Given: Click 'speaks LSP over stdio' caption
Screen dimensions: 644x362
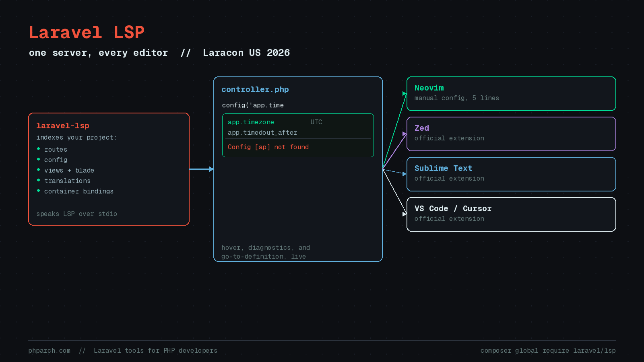Looking at the screenshot, I should [76, 214].
